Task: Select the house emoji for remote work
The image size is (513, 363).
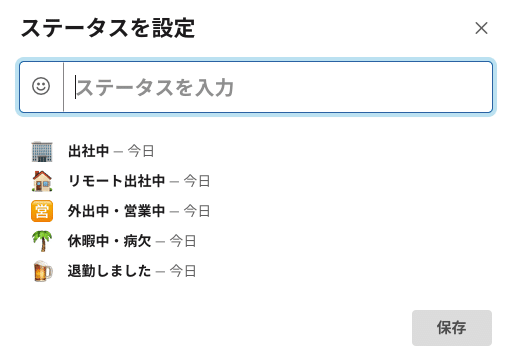Action: 42,181
